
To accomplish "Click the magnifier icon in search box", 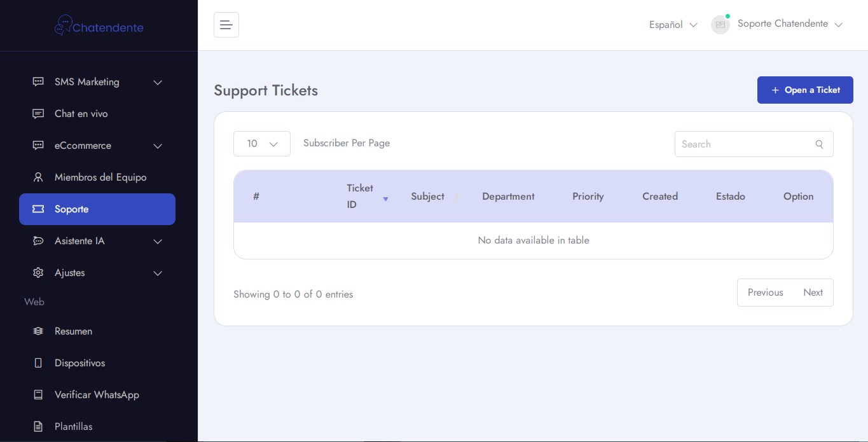I will tap(819, 144).
